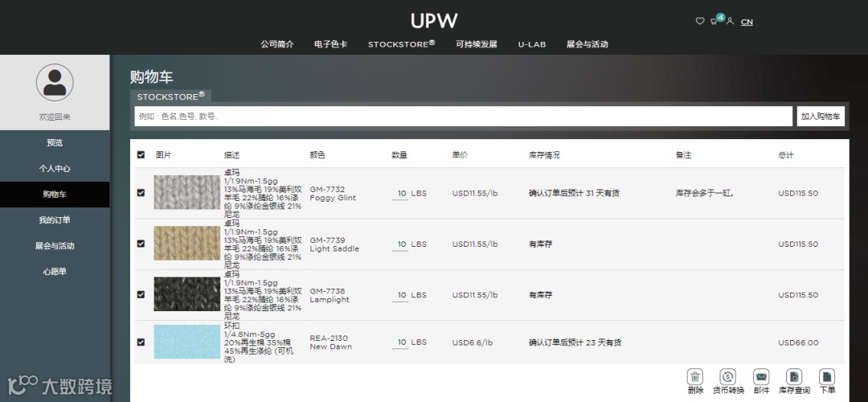Open 可持续发展 in the top navigation
This screenshot has height=402, width=868.
pos(477,44)
